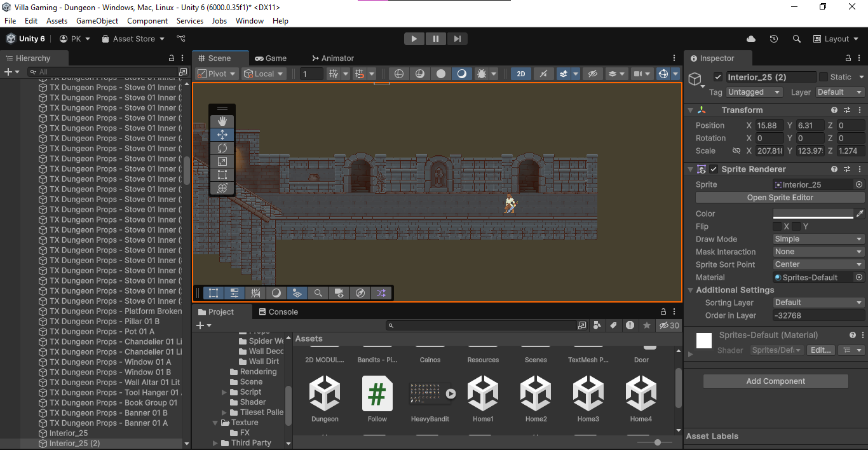The image size is (868, 450).
Task: Open scene camera settings dropdown
Action: (x=644, y=74)
